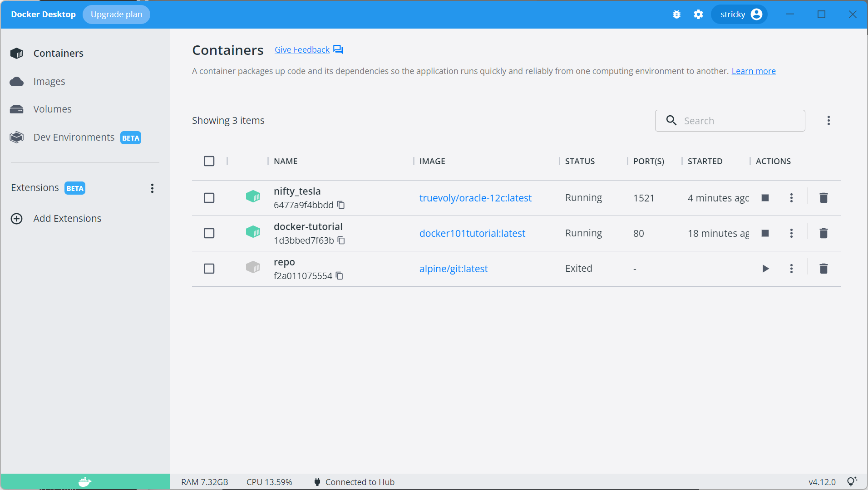Copy repo container ID
868x490 pixels.
(x=340, y=276)
